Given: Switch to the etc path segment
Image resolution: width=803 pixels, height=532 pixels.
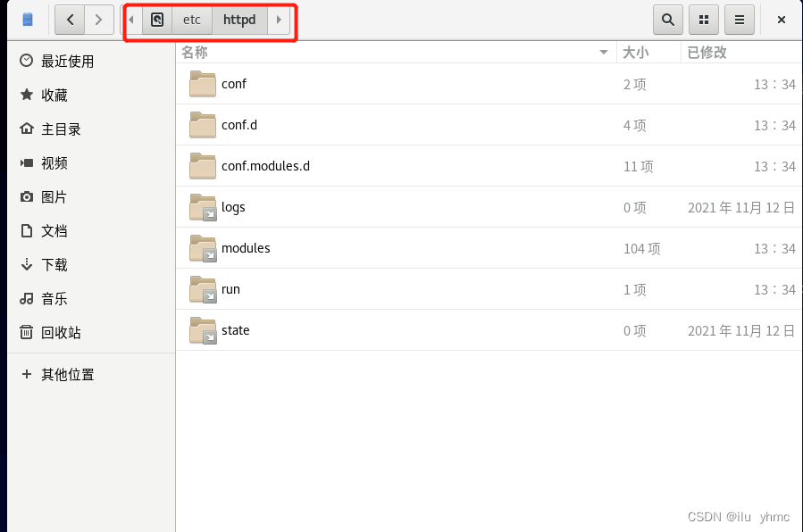Looking at the screenshot, I should click(x=192, y=19).
